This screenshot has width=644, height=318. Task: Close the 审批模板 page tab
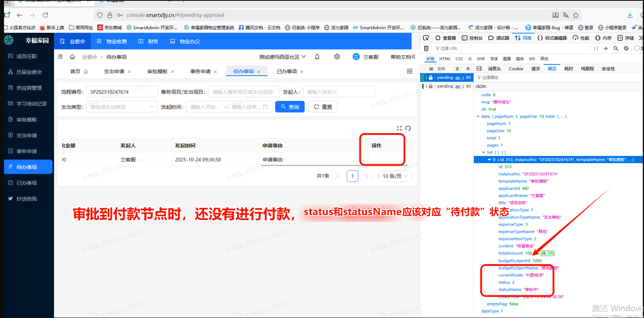pyautogui.click(x=173, y=72)
